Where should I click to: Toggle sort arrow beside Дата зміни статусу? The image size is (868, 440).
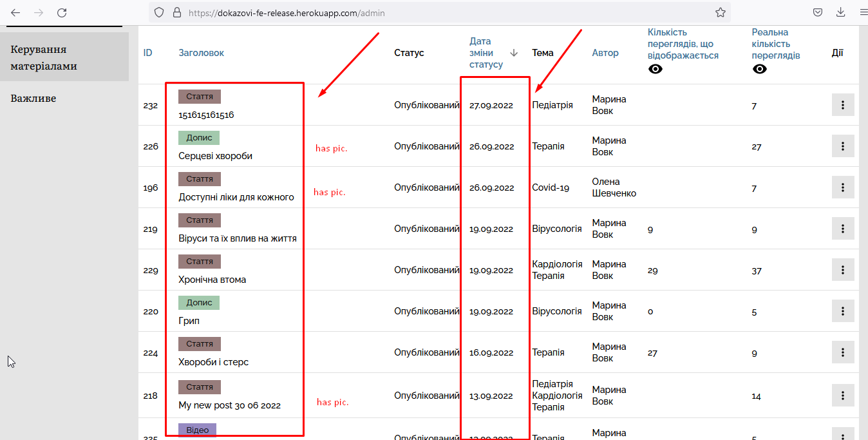coord(514,53)
